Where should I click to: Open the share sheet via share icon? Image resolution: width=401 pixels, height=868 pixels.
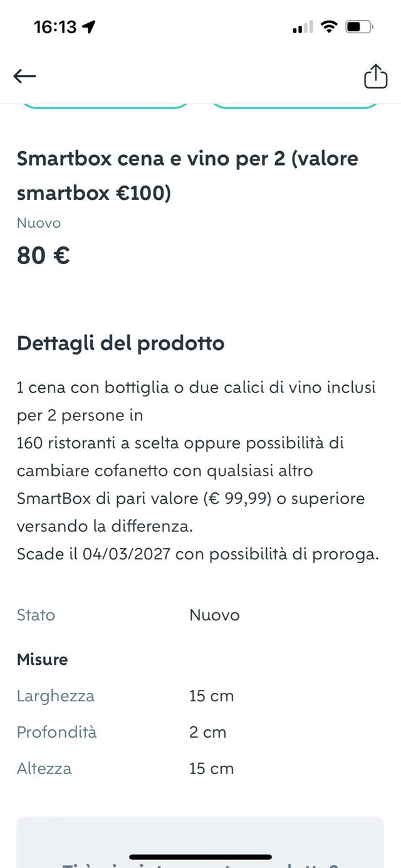coord(375,76)
